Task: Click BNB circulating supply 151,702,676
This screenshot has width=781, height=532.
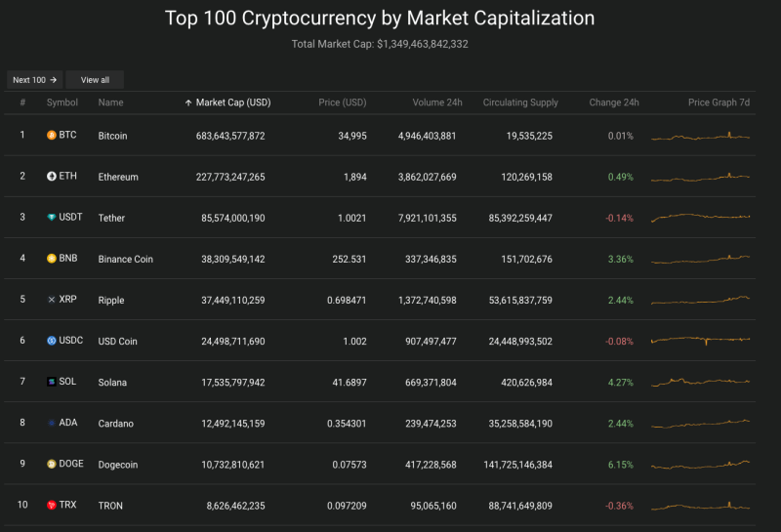Action: click(x=526, y=259)
